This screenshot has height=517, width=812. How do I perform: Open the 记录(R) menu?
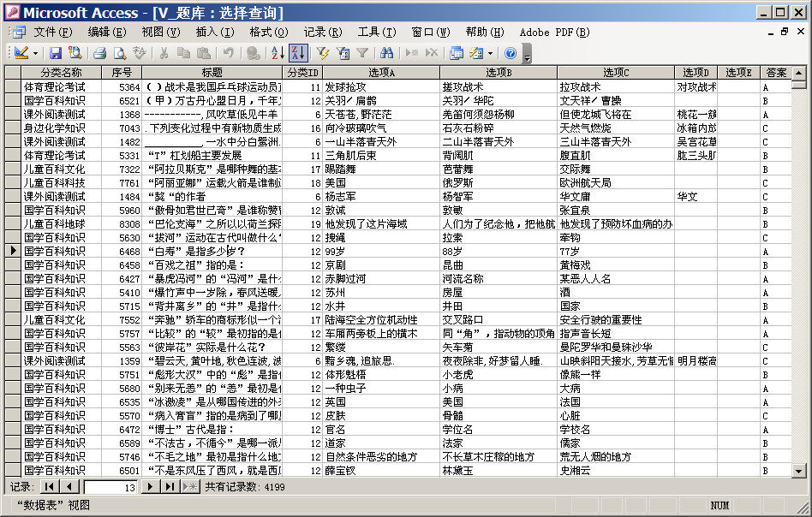point(323,32)
